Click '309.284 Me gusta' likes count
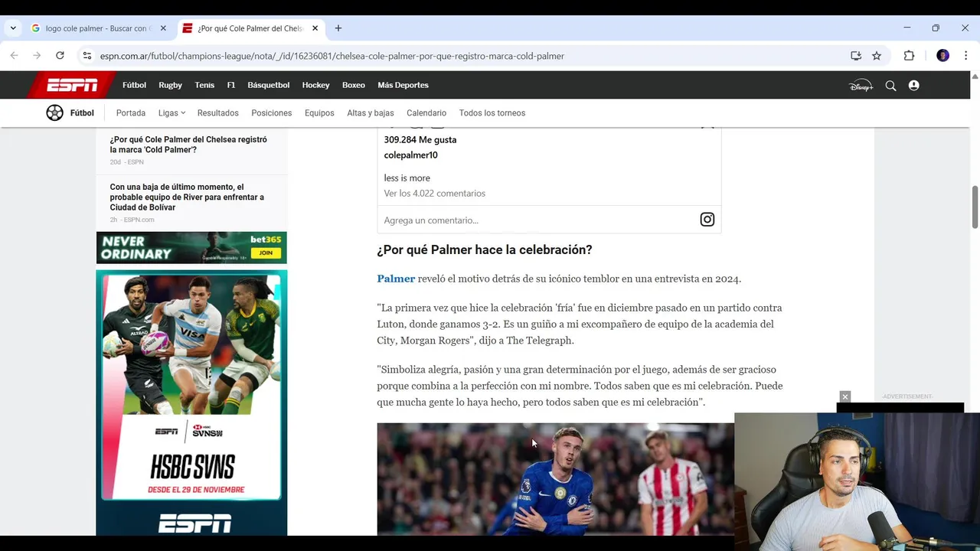This screenshot has width=980, height=551. [420, 139]
